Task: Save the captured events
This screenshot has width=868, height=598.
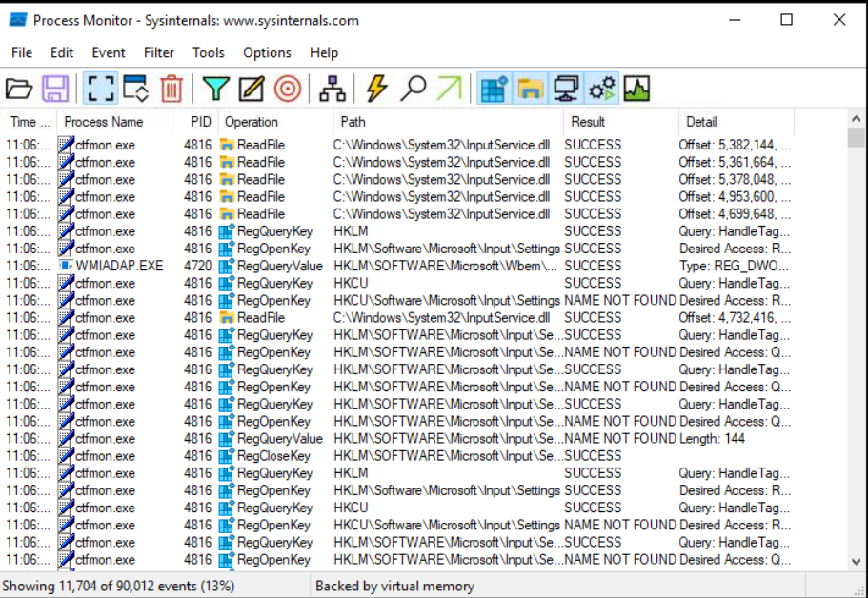Action: click(55, 88)
